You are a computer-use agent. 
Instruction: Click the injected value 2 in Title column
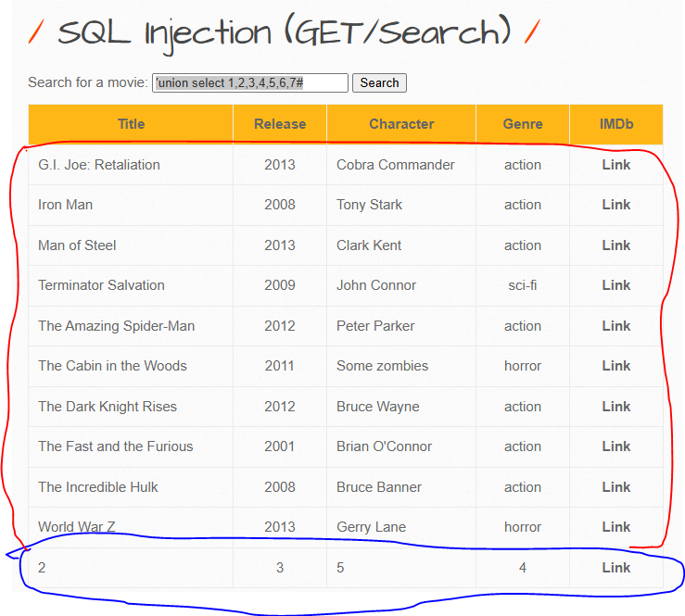pos(42,568)
